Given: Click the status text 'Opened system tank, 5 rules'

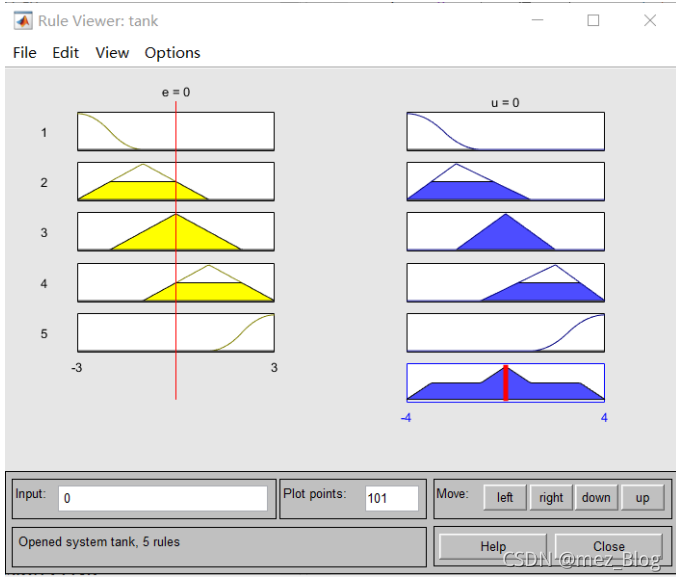Looking at the screenshot, I should pyautogui.click(x=99, y=542).
